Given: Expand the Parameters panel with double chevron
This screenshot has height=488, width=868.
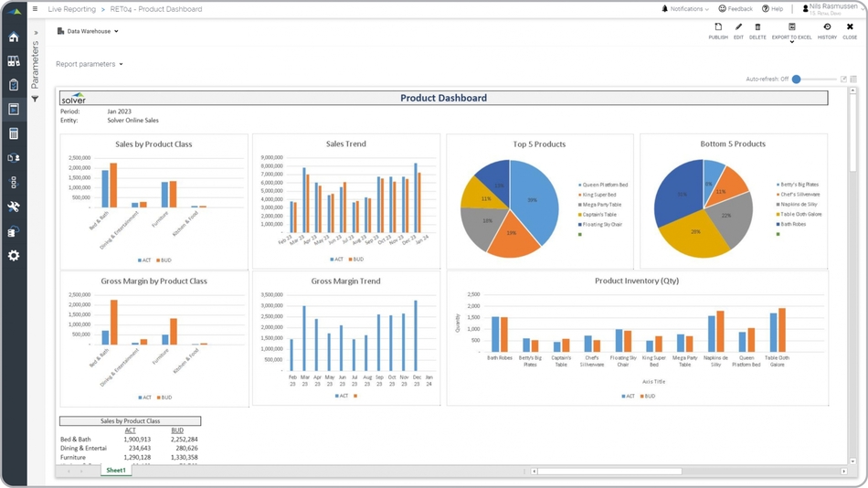Looking at the screenshot, I should tap(36, 33).
